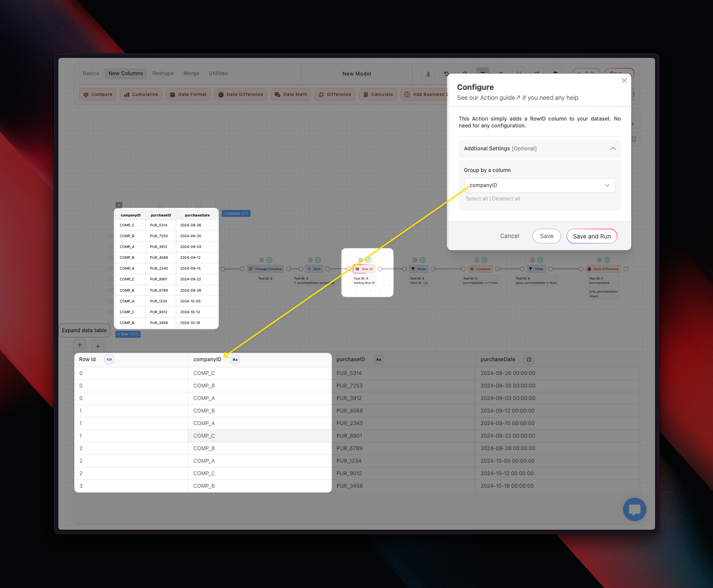713x588 pixels.
Task: Click the info icon above Filter Tool ID 4
Action: coord(415,260)
